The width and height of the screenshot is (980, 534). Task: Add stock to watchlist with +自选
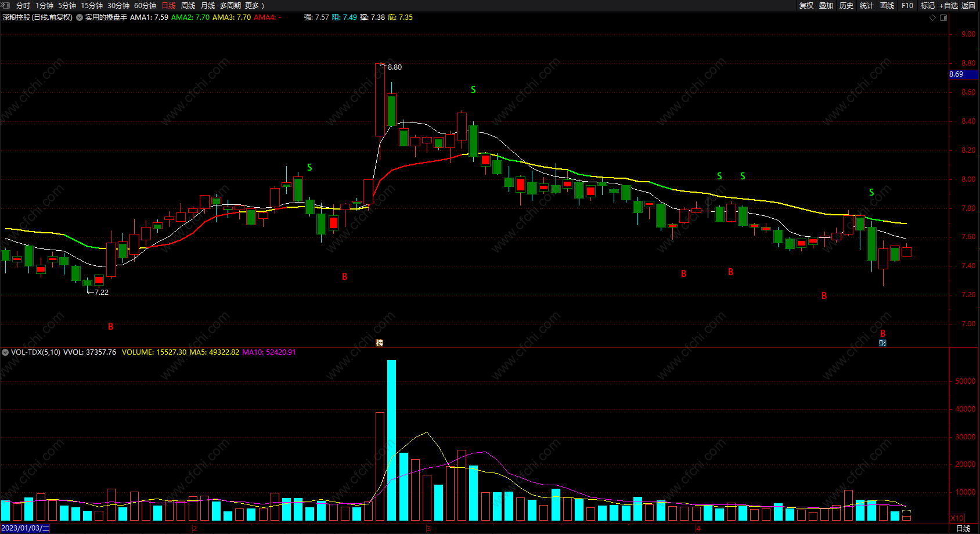click(949, 5)
